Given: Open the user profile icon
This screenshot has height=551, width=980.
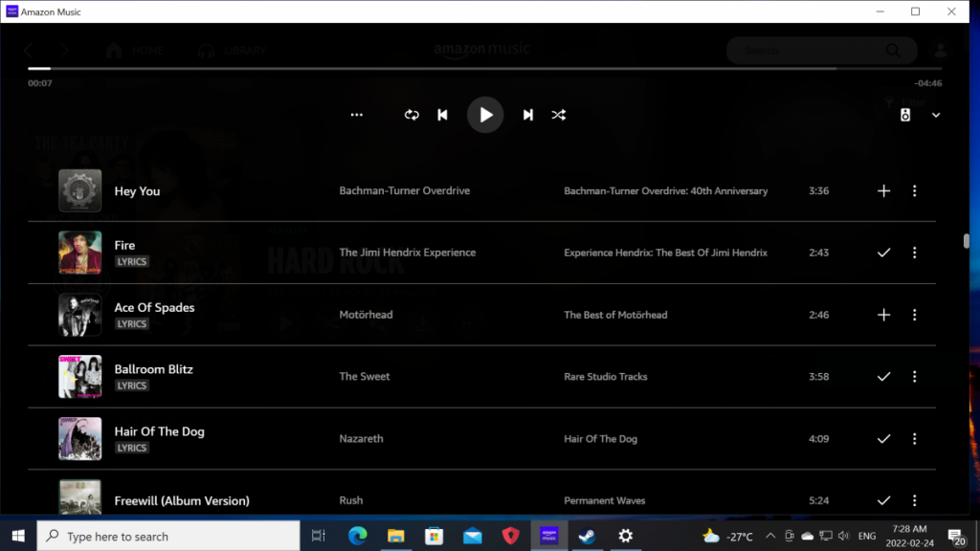Looking at the screenshot, I should coord(941,50).
